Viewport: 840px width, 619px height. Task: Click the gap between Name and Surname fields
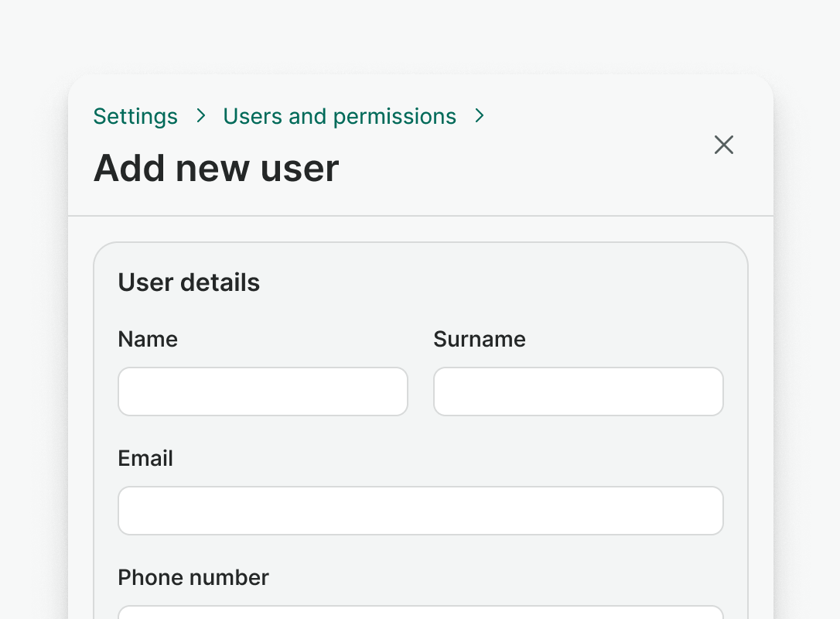tap(420, 392)
